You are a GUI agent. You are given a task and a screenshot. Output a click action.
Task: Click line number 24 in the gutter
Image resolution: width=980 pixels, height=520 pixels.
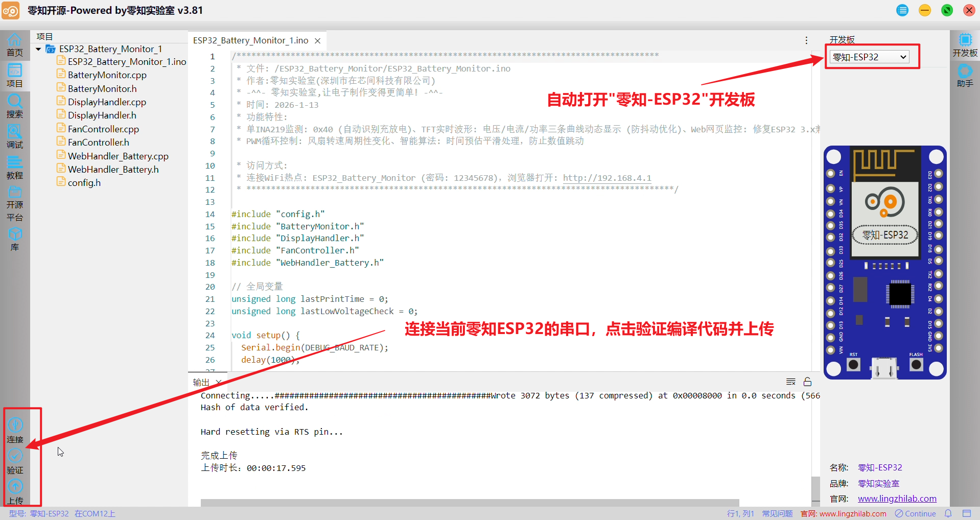point(210,336)
